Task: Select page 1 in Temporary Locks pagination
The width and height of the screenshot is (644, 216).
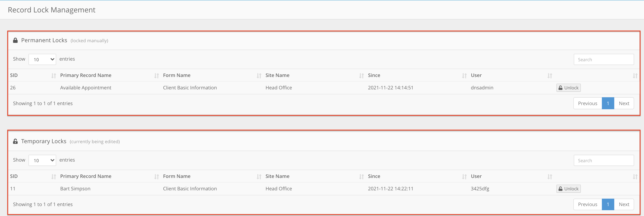Action: (608, 204)
